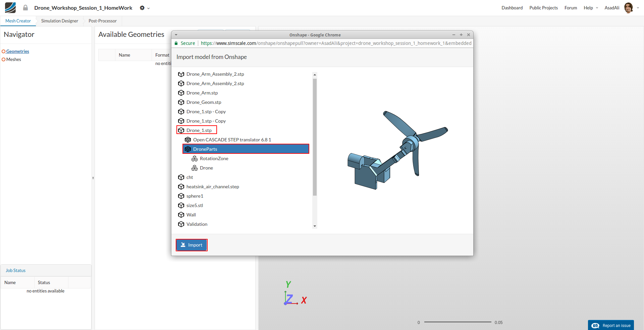Click the Onshape popup URL address field
The height and width of the screenshot is (330, 644).
[x=336, y=43]
